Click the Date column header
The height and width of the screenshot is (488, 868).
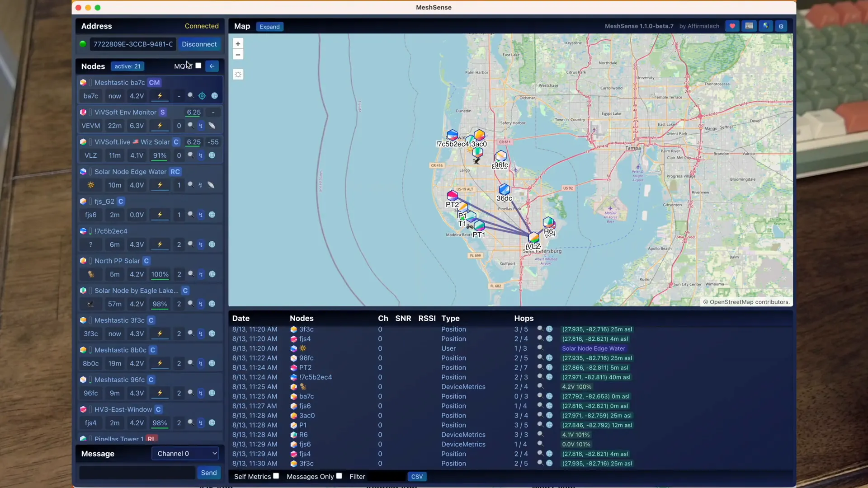click(241, 318)
